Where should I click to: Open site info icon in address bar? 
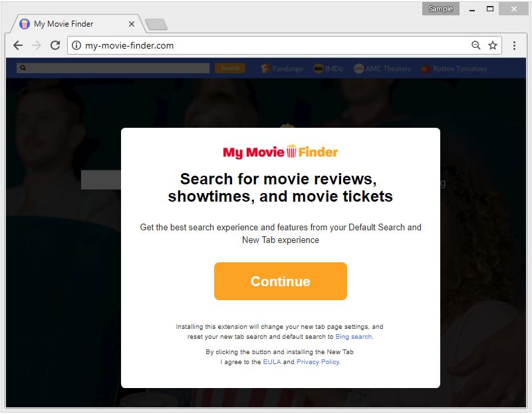pyautogui.click(x=76, y=45)
